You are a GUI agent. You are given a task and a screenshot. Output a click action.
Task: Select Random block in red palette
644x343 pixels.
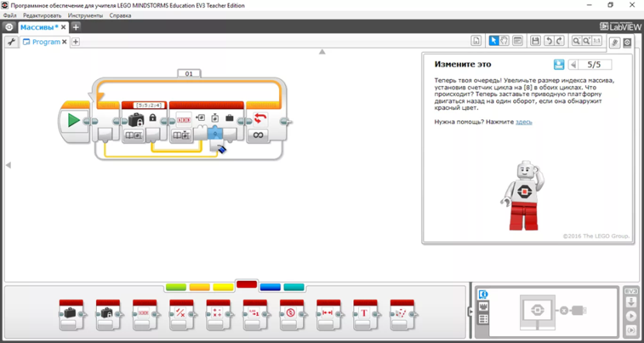pyautogui.click(x=402, y=314)
